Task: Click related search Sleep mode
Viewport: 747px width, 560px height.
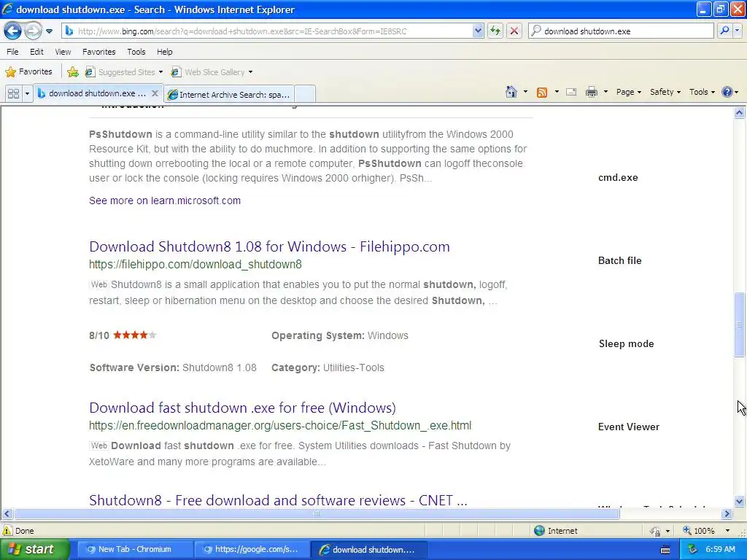Action: click(626, 344)
